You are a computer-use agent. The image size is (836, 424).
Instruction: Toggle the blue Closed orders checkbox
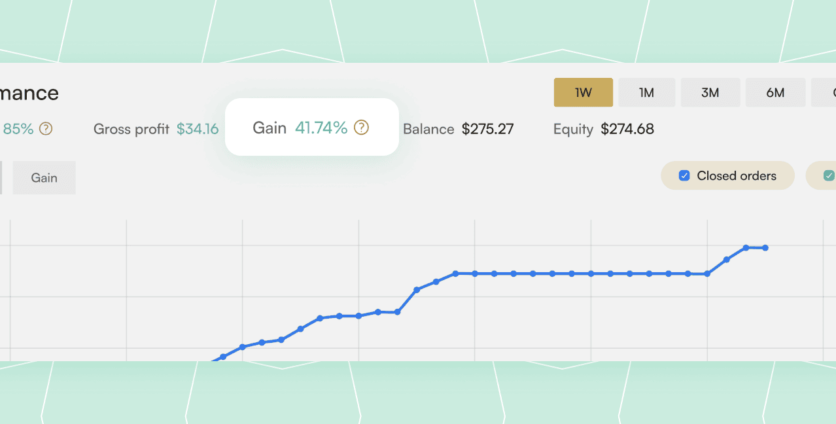684,176
